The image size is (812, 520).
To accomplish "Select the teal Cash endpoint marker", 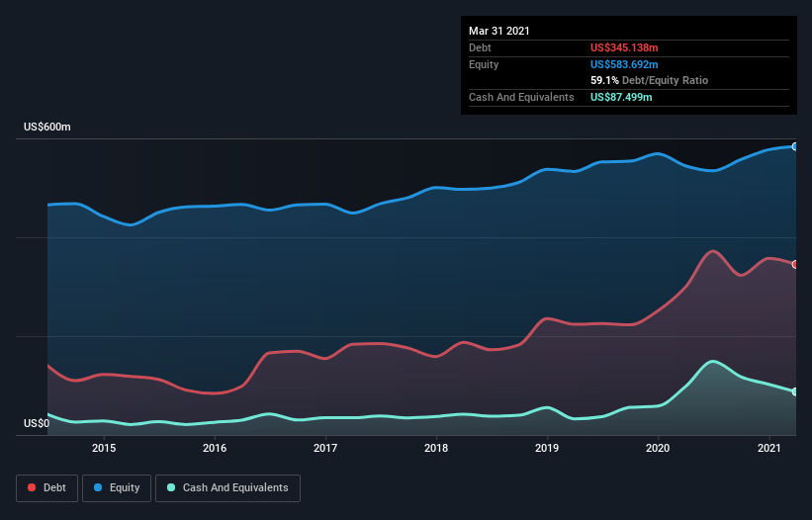I will click(795, 391).
